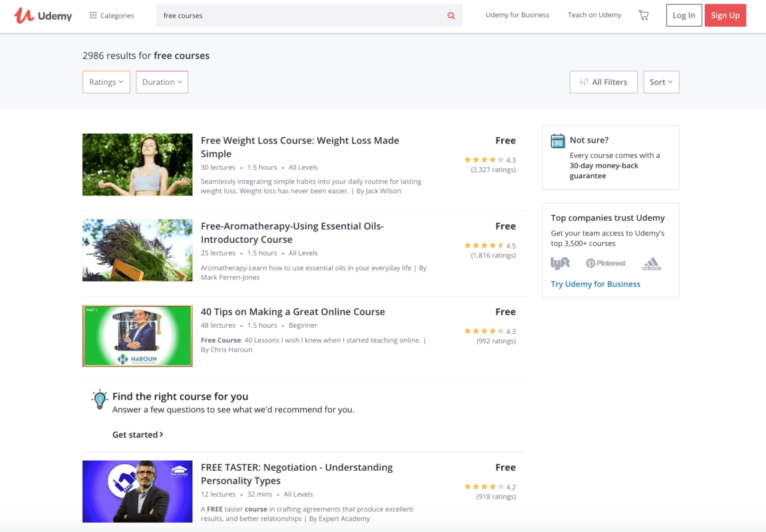766x532 pixels.
Task: Click the Udemy logo
Action: point(43,15)
